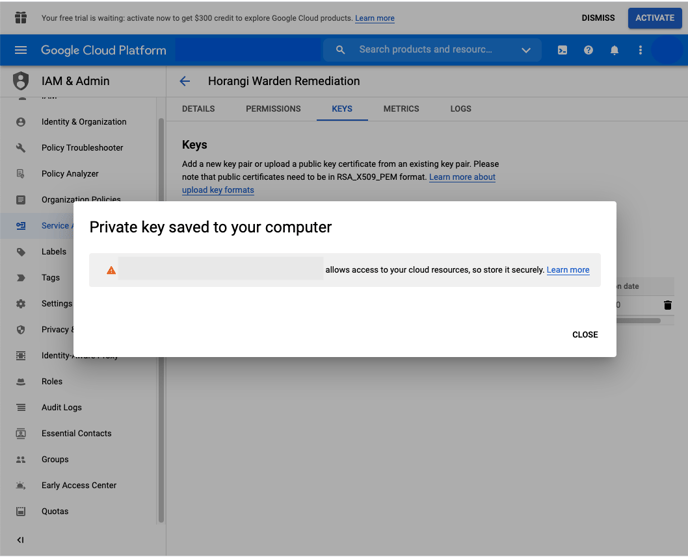This screenshot has width=688, height=557.
Task: Open the LOGS tab
Action: pos(461,109)
